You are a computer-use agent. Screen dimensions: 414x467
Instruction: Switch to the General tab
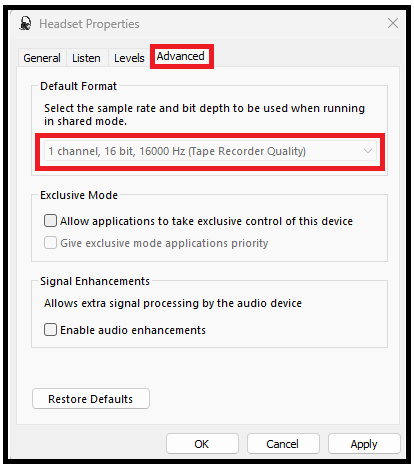coord(42,58)
